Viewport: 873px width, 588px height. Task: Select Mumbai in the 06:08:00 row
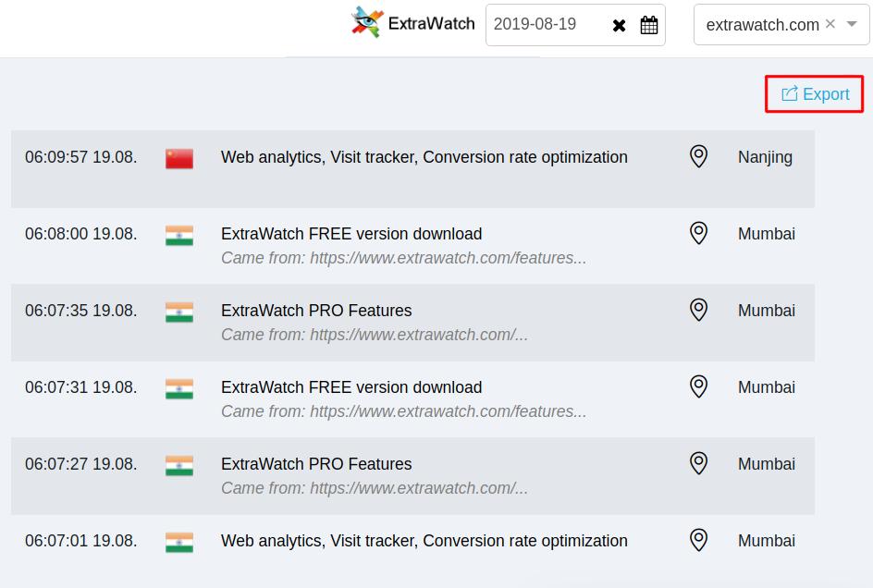point(766,234)
